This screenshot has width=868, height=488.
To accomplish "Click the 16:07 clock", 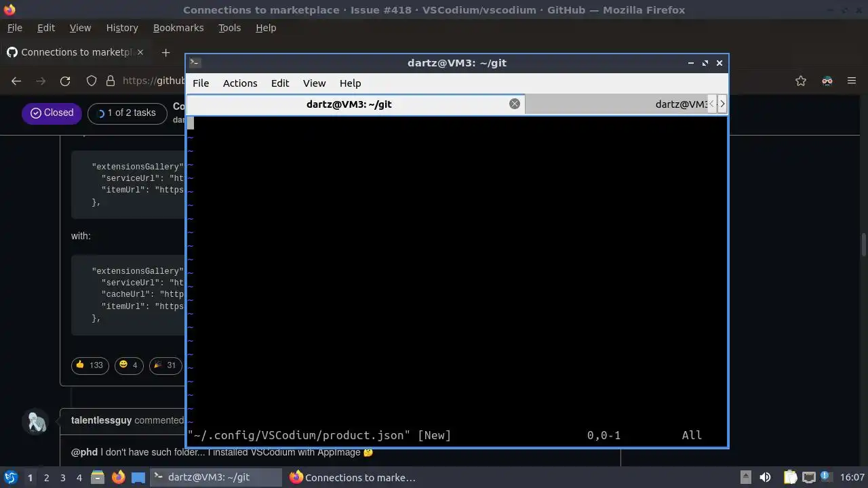I will coord(852,477).
